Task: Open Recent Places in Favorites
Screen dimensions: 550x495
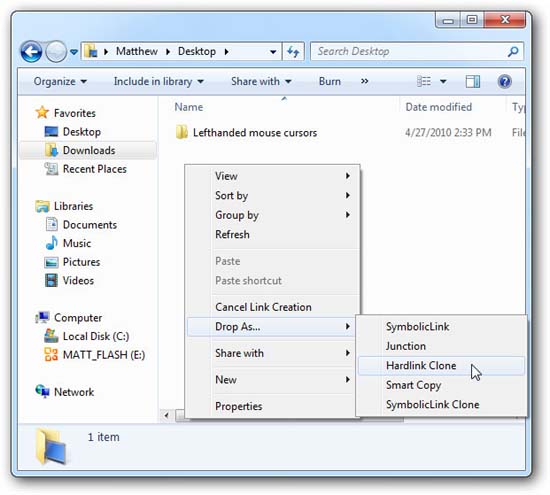Action: coord(94,169)
